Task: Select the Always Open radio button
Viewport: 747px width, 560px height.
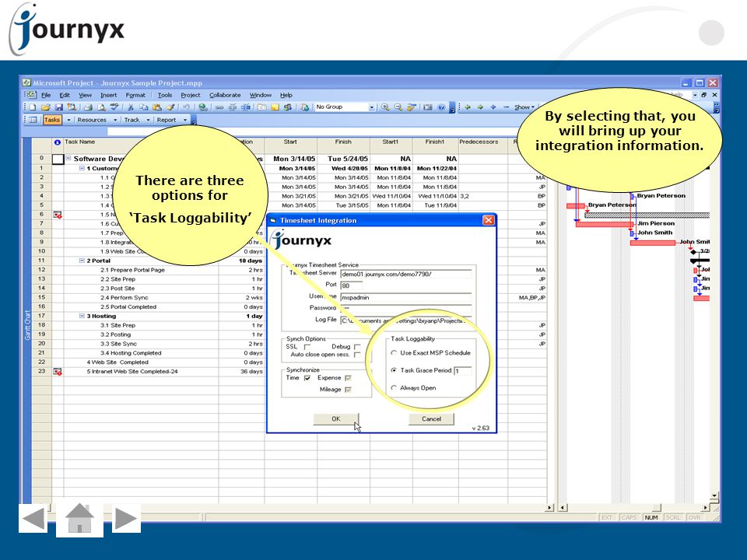Action: (394, 388)
